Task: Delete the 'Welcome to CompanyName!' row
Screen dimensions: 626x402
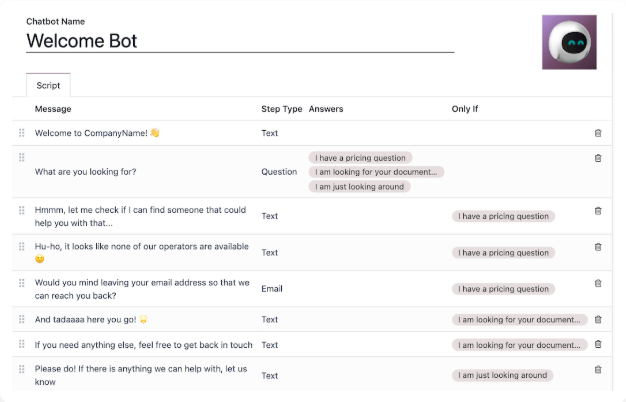Action: pos(598,132)
